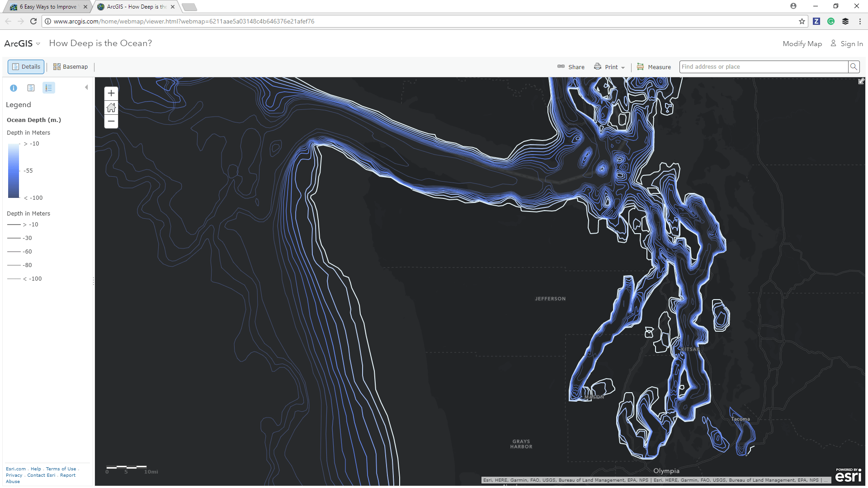Zoom in using the plus control
Viewport: 868px width, 488px height.
111,93
